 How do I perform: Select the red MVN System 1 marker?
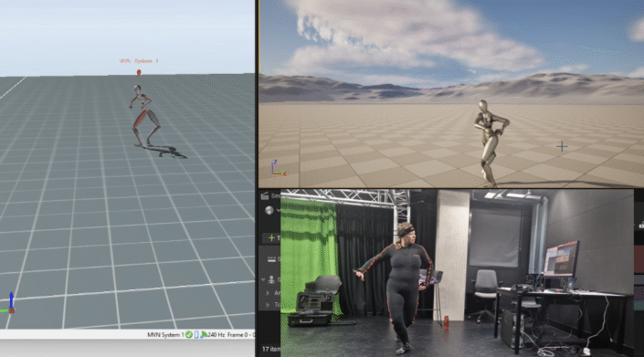click(x=139, y=73)
